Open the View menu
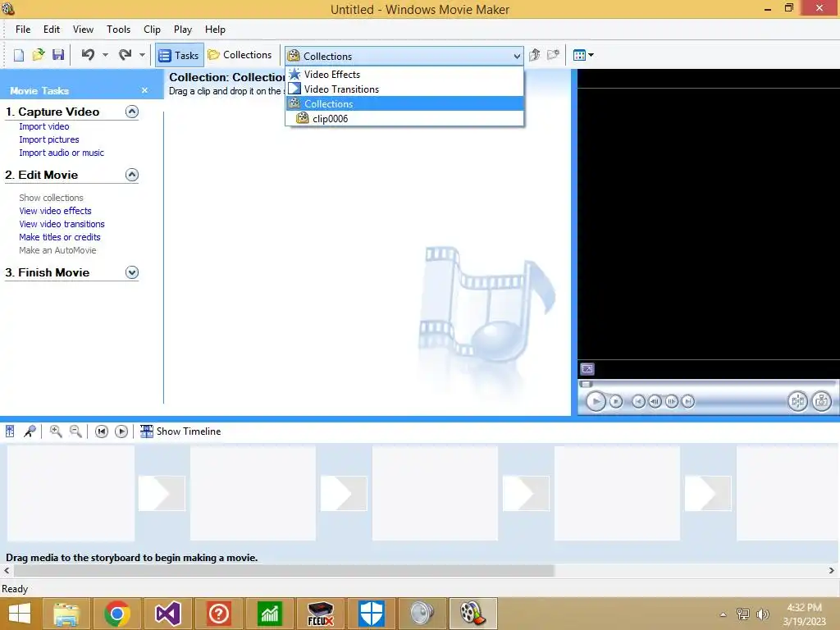 point(83,30)
